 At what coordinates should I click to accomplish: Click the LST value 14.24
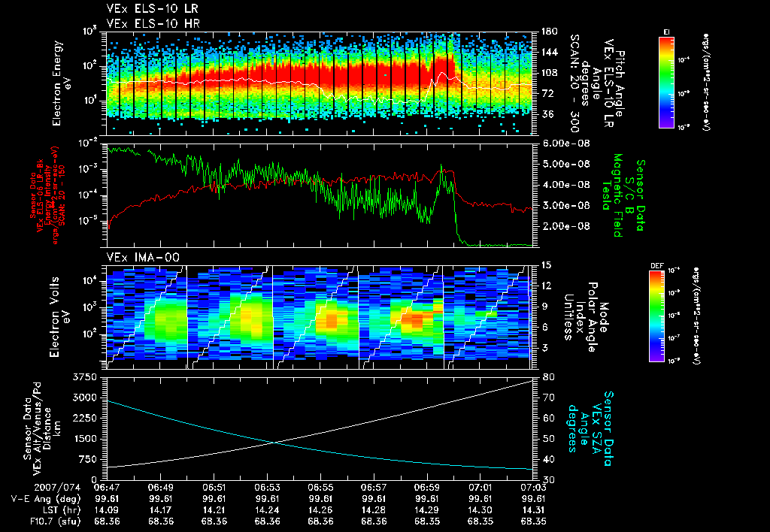click(267, 510)
